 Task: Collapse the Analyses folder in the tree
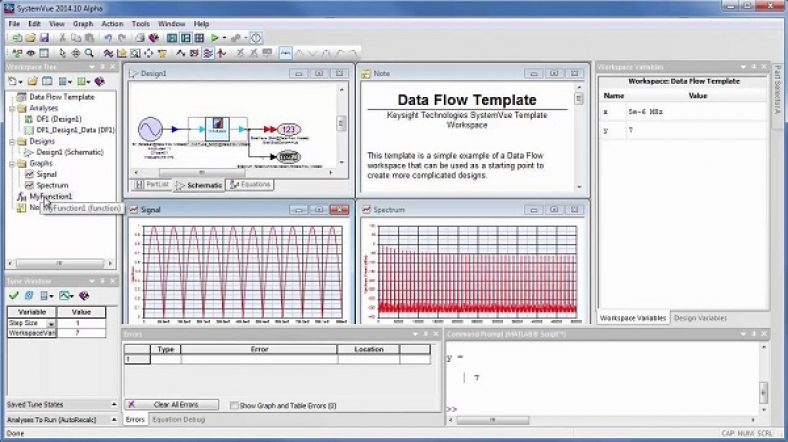12,108
